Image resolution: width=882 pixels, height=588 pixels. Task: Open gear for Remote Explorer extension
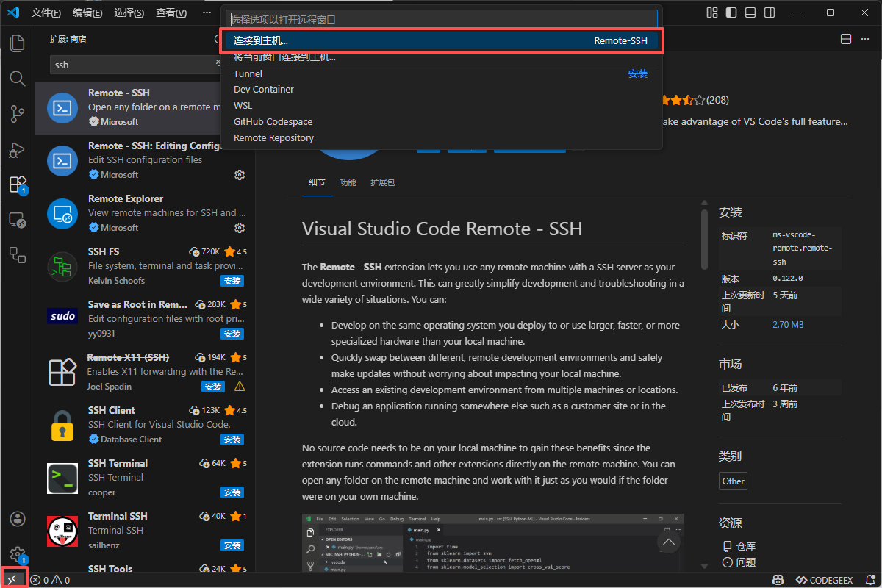pyautogui.click(x=239, y=228)
